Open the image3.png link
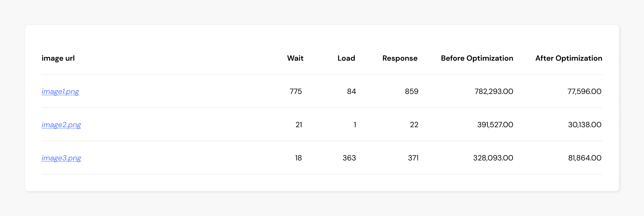The height and width of the screenshot is (216, 644). click(61, 158)
